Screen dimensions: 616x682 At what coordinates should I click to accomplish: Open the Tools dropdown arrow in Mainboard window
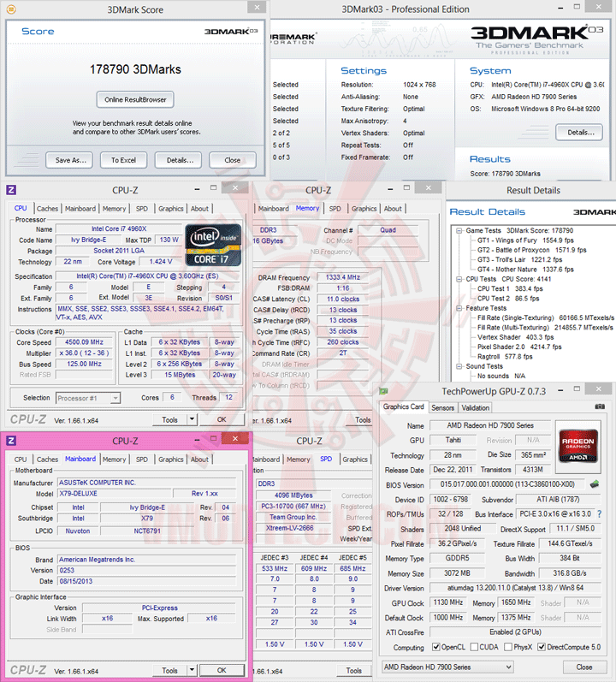[x=192, y=670]
